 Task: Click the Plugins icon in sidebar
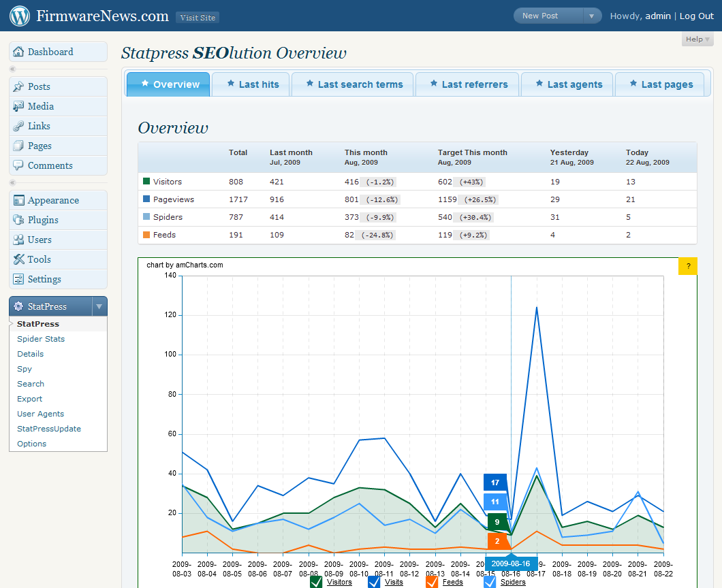(18, 220)
